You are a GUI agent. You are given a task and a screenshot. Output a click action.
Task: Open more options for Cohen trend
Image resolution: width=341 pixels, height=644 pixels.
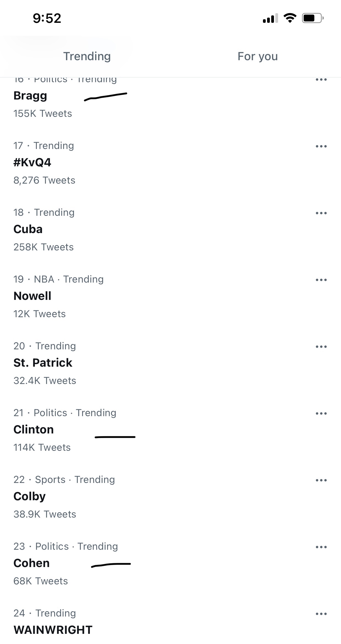pyautogui.click(x=321, y=547)
